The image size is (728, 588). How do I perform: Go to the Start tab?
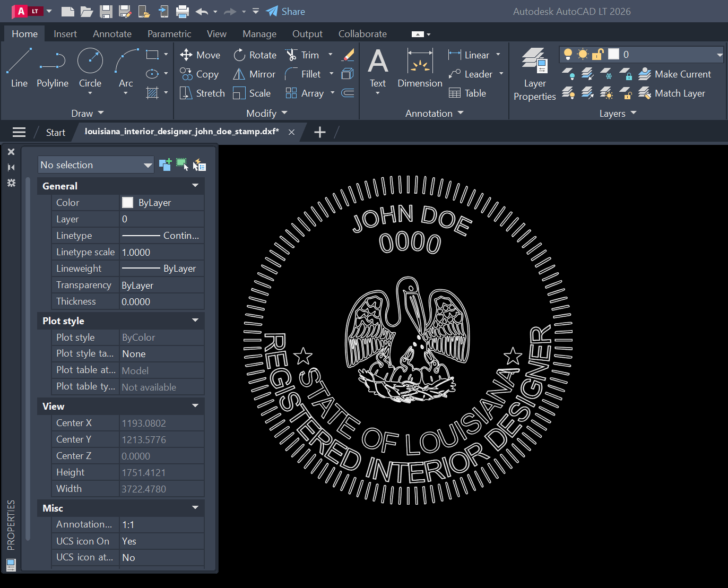coord(56,132)
